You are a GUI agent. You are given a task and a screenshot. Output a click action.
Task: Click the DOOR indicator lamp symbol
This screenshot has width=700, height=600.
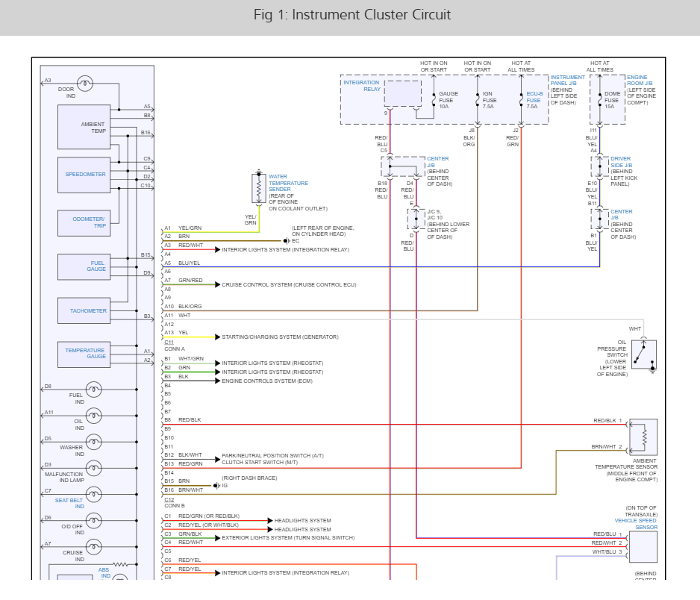(x=86, y=84)
